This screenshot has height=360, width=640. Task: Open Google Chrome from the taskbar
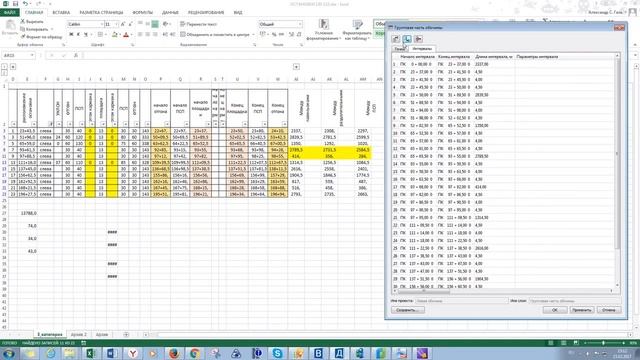(x=195, y=353)
